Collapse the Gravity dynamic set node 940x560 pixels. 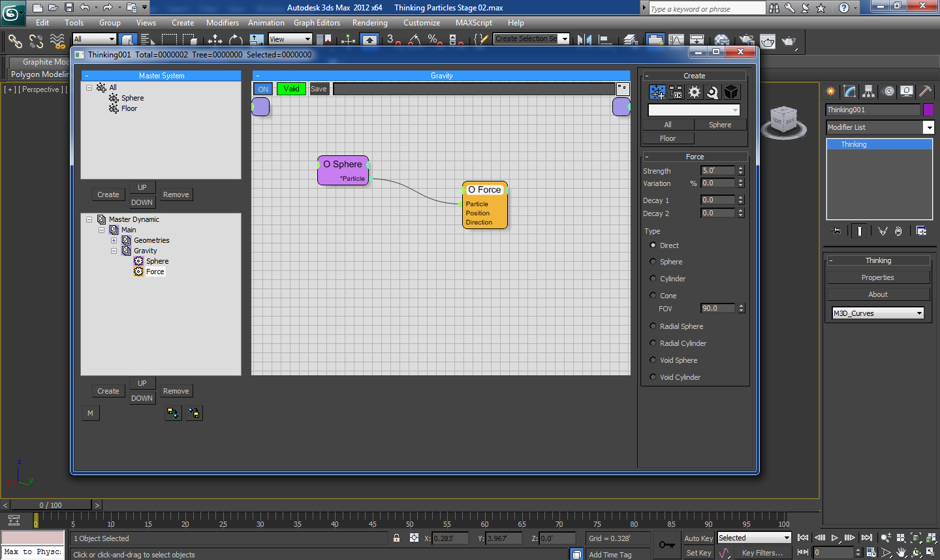(114, 251)
